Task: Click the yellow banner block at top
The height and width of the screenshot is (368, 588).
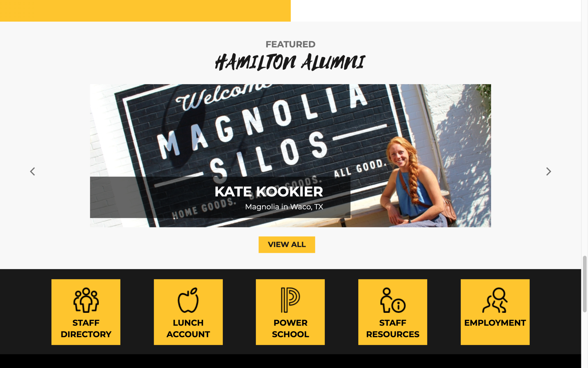Action: click(145, 11)
